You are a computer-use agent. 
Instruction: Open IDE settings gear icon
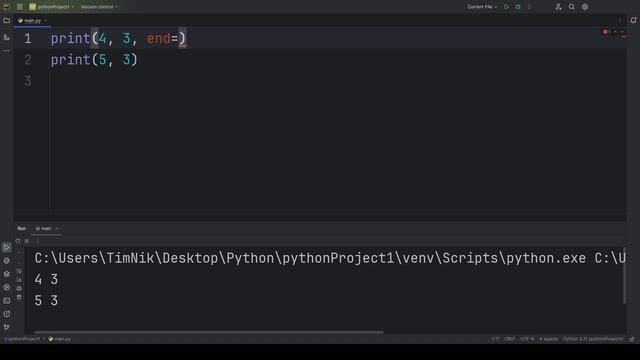[x=585, y=7]
